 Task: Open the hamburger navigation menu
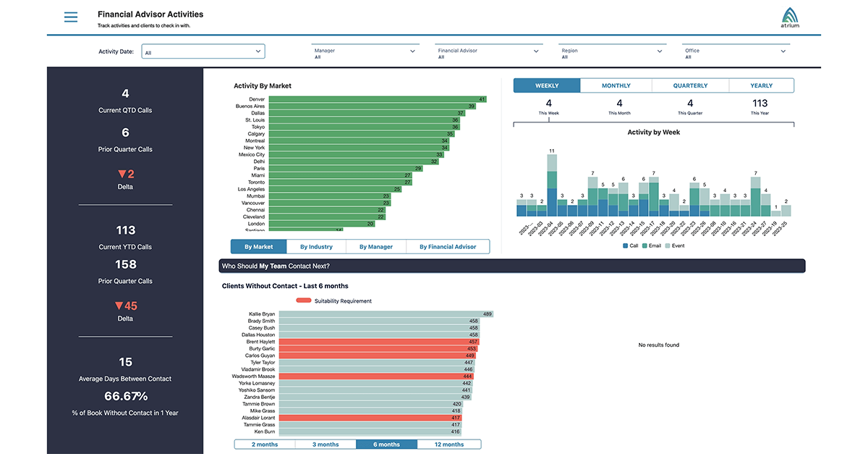pos(70,17)
